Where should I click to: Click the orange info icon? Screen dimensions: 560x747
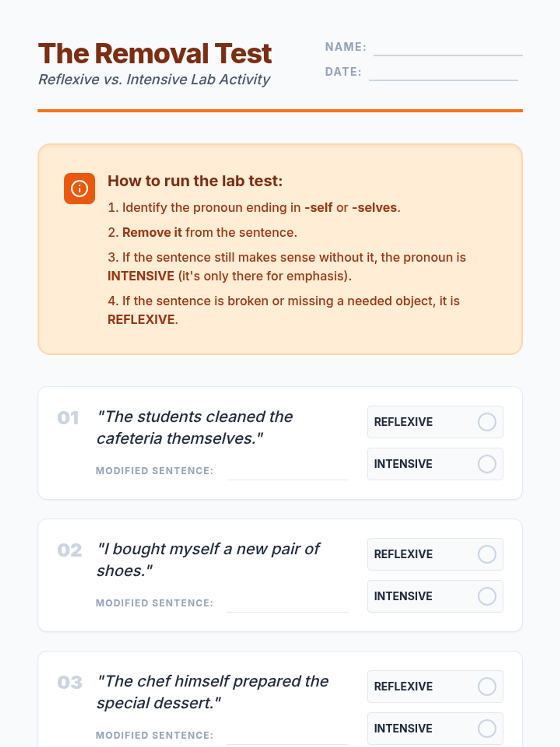(x=79, y=189)
